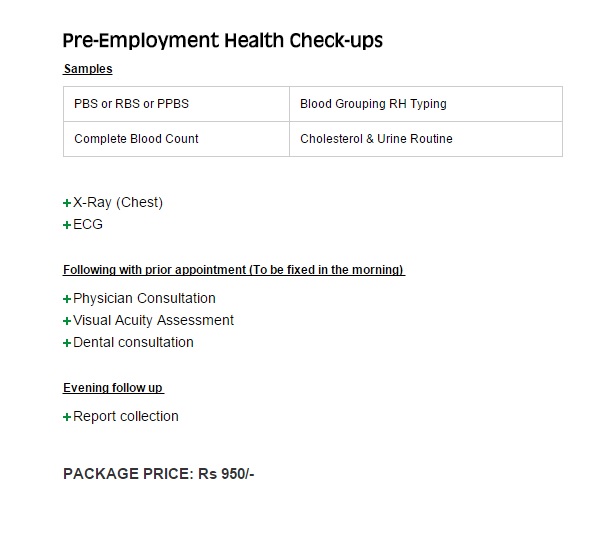The image size is (604, 538).
Task: Click the Report collection text
Action: point(126,416)
